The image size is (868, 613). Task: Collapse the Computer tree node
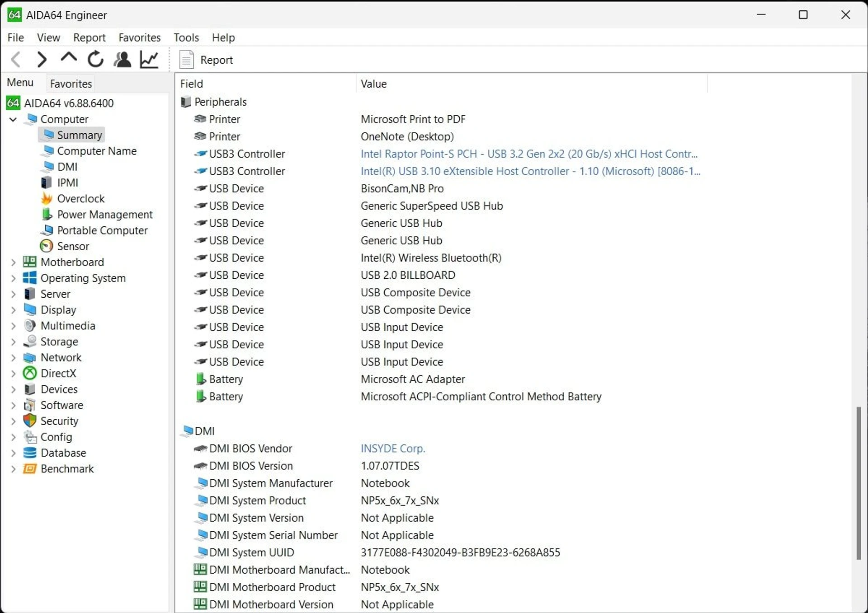click(13, 119)
